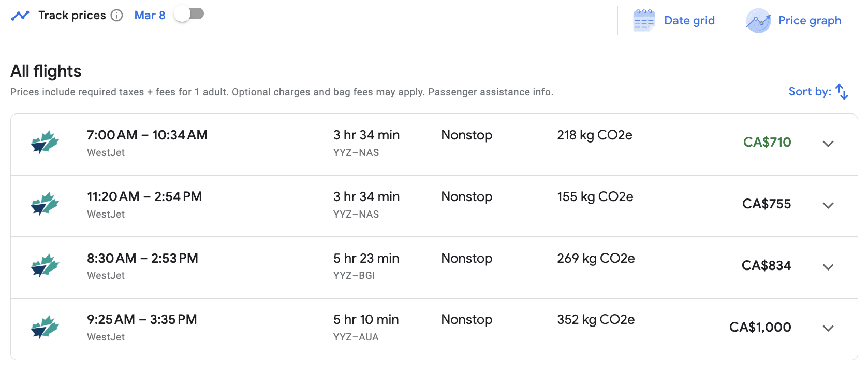Select the 5 hr 23 min YYZ–BGI flight

pyautogui.click(x=366, y=266)
